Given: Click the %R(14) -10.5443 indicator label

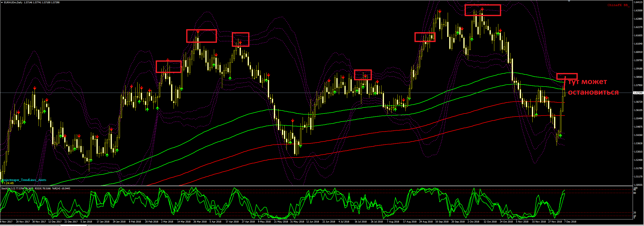Looking at the screenshot, I should pyautogui.click(x=61, y=188).
